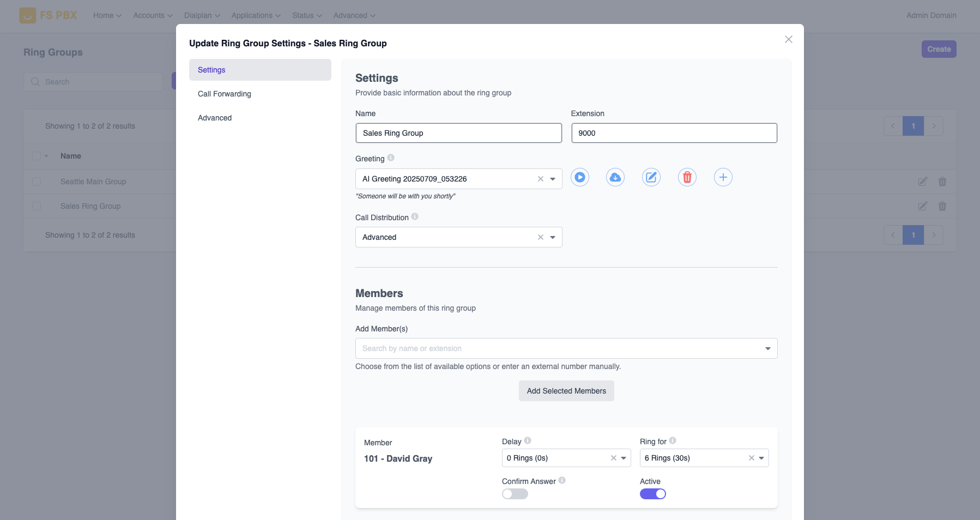Open the Delay rings dropdown

tap(624, 458)
